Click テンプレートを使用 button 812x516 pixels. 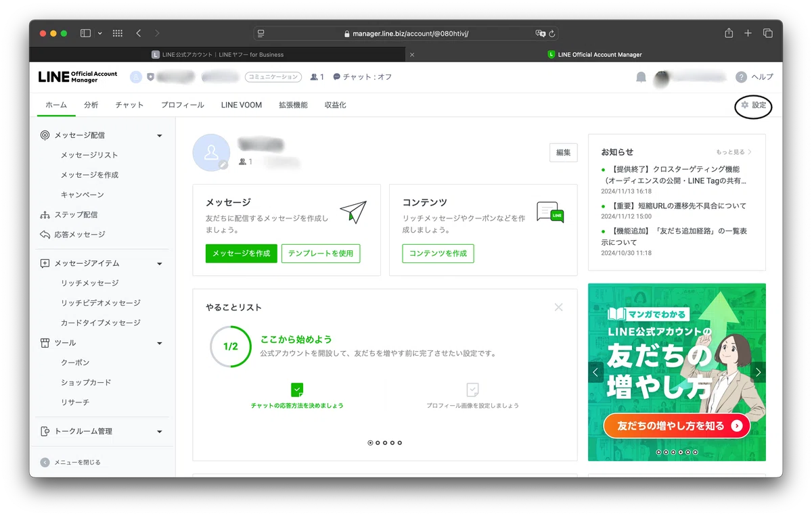321,254
